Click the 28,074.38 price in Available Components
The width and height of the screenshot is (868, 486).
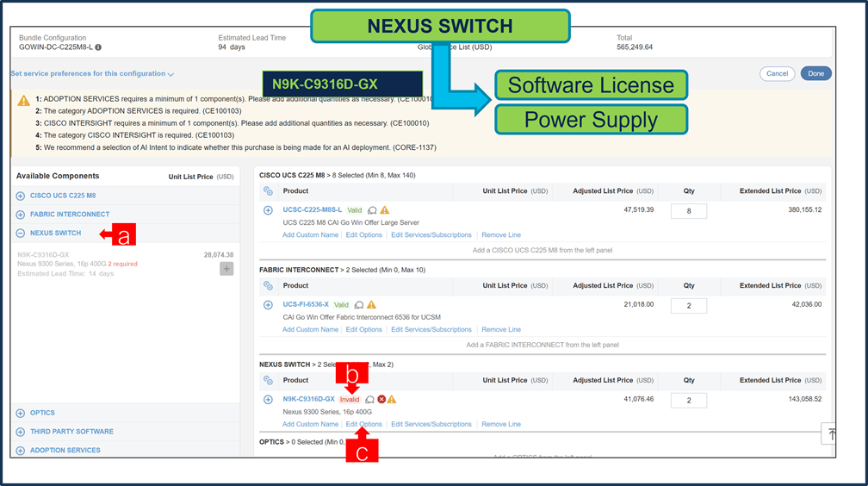click(219, 255)
